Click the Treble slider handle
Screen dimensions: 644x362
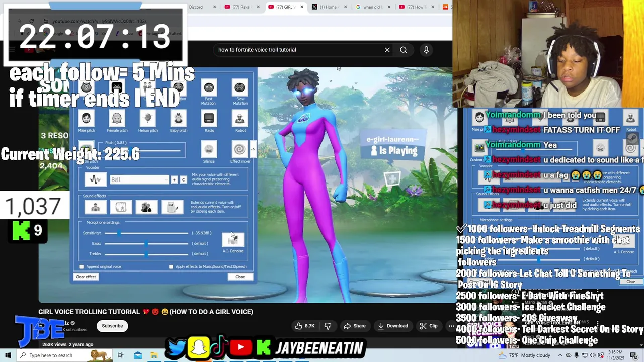(x=146, y=254)
